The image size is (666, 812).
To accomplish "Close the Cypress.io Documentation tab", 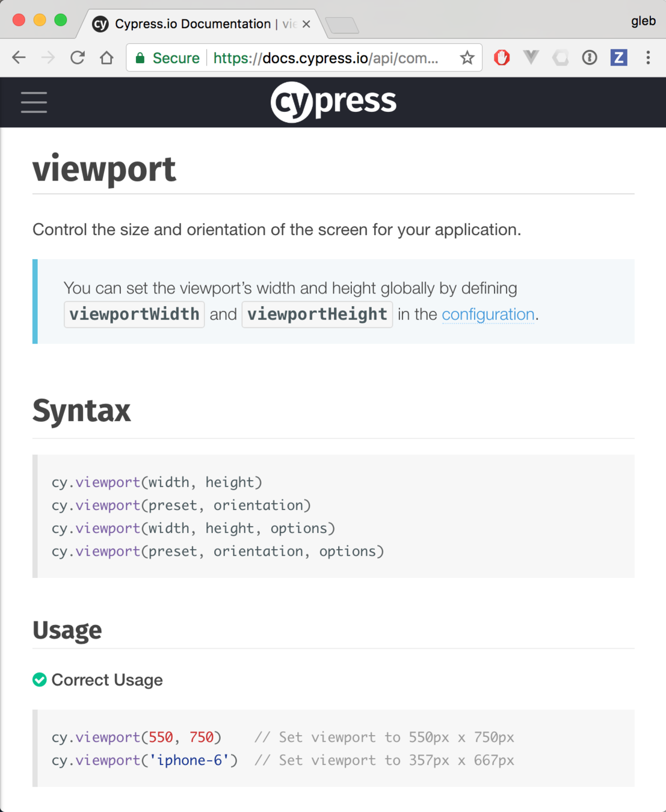I will (x=306, y=24).
